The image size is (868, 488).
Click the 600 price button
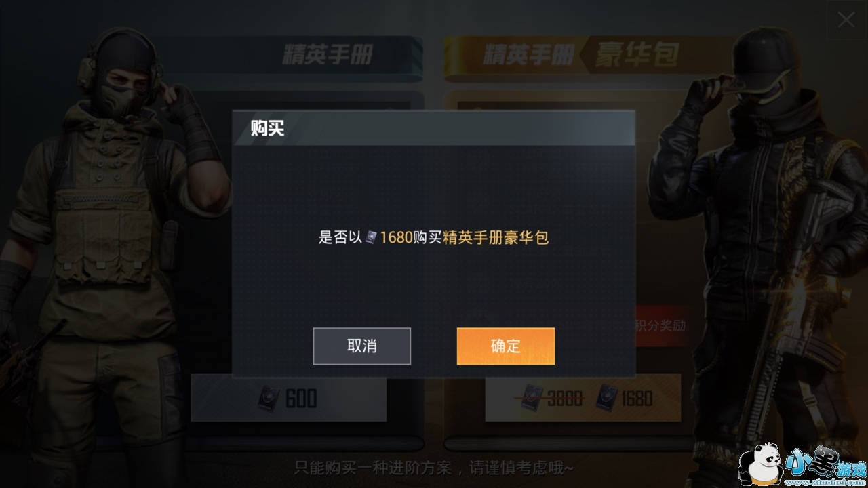tap(288, 399)
